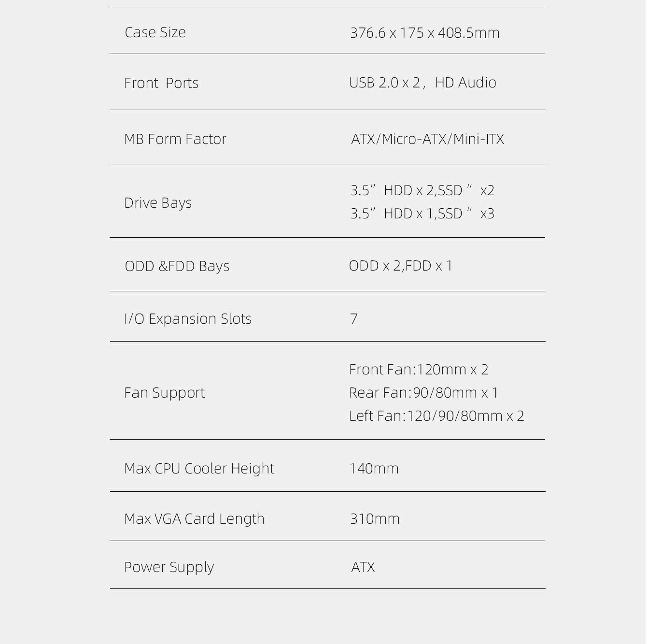Select the 376.6 x 175 x 408.5mm dimensions text
Image resolution: width=647 pixels, height=644 pixels.
424,33
